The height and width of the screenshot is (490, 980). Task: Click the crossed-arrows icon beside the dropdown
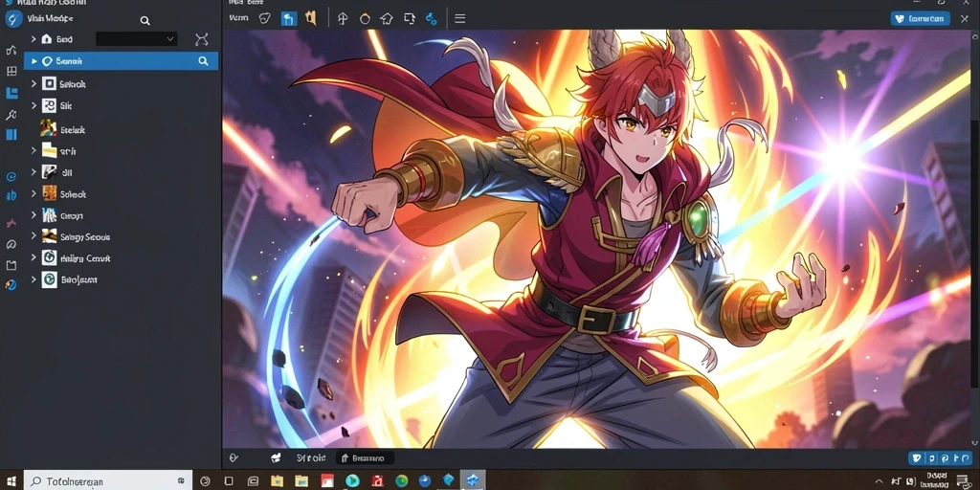tap(201, 39)
